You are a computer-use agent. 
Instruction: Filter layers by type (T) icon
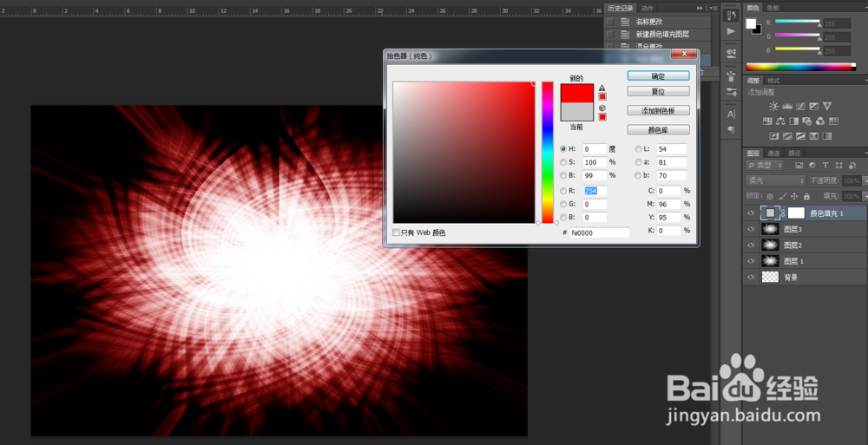tap(825, 165)
